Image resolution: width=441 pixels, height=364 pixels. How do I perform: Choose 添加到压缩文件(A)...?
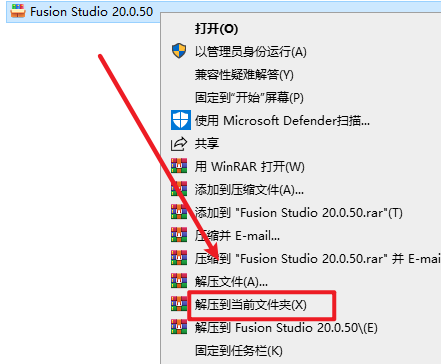point(249,190)
